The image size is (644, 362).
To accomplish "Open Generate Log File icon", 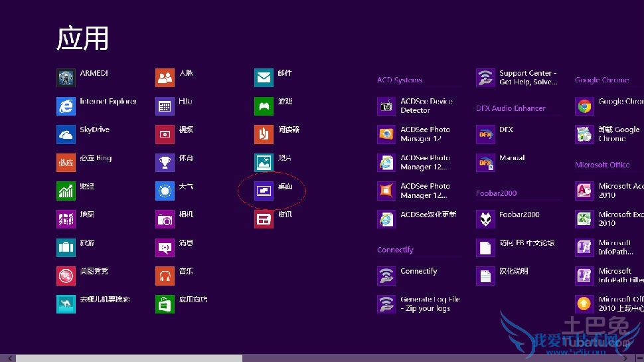I will pos(386,304).
